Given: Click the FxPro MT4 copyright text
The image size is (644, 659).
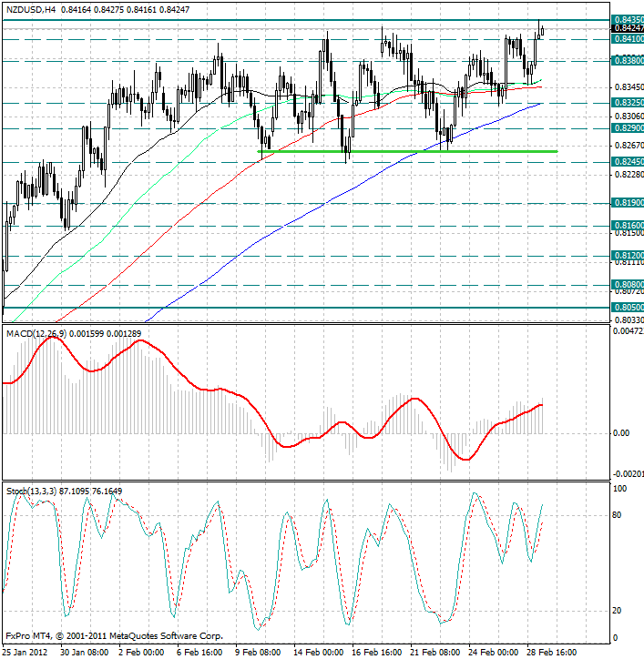Looking at the screenshot, I should click(114, 636).
